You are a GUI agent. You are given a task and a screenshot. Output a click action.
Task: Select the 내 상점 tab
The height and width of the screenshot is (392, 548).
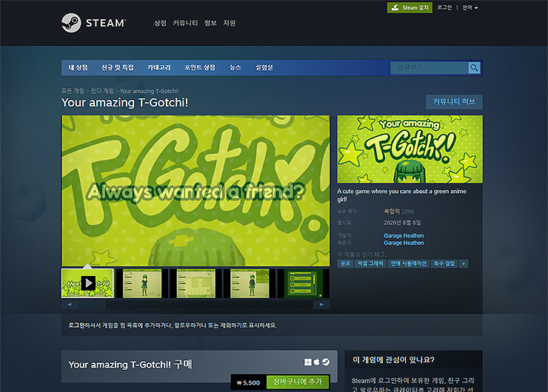click(x=78, y=68)
